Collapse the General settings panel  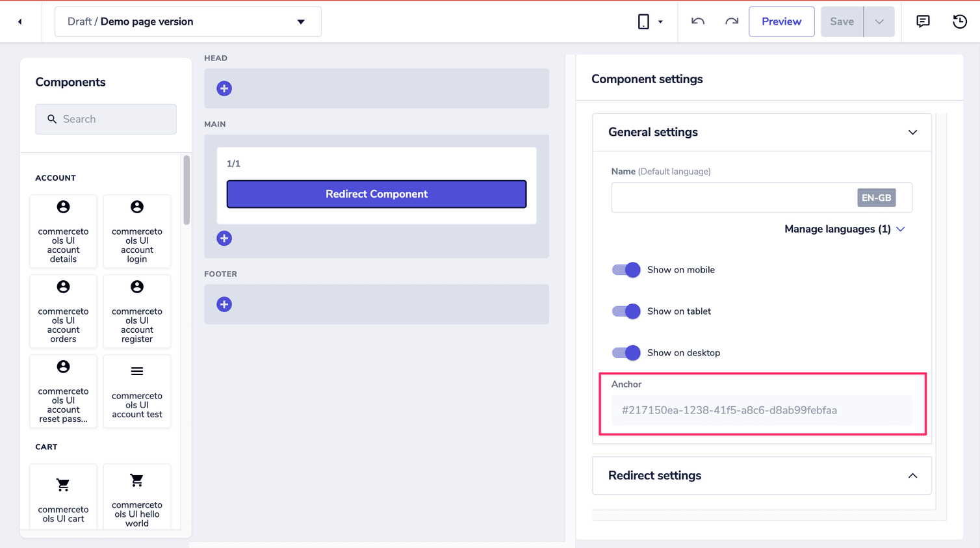(912, 131)
